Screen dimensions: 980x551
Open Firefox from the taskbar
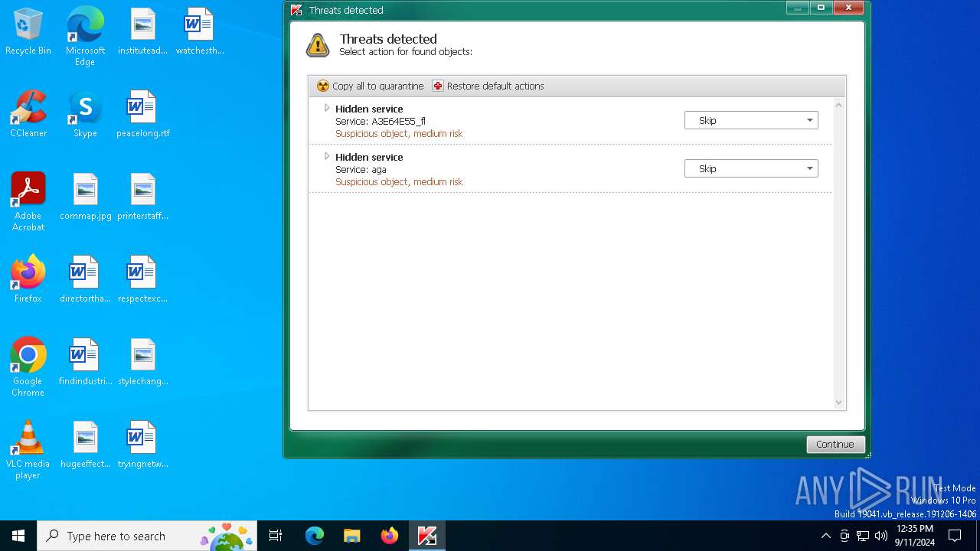coord(390,536)
